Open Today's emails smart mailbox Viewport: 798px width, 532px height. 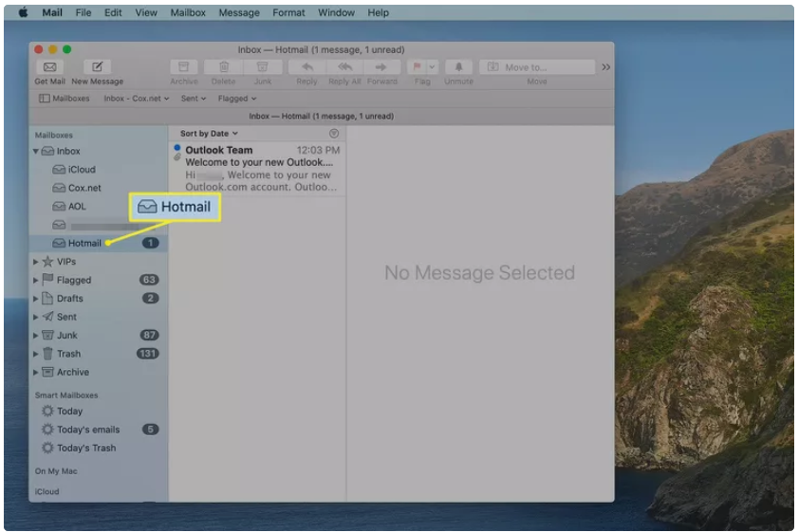[99, 430]
